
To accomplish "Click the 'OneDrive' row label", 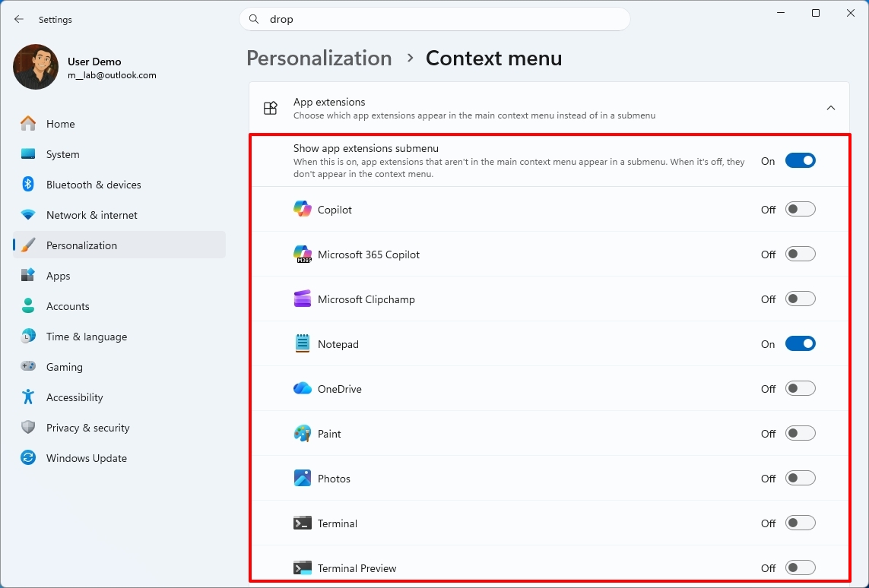I will (340, 389).
